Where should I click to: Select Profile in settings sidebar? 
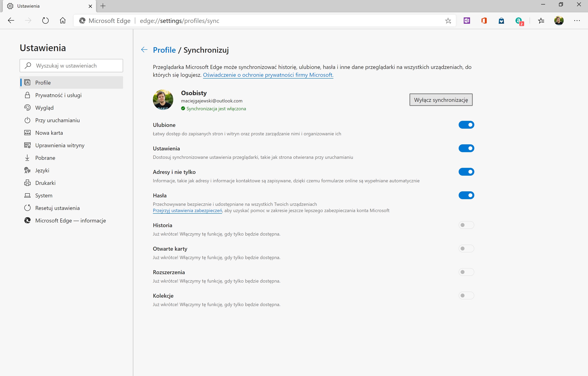[x=71, y=82]
